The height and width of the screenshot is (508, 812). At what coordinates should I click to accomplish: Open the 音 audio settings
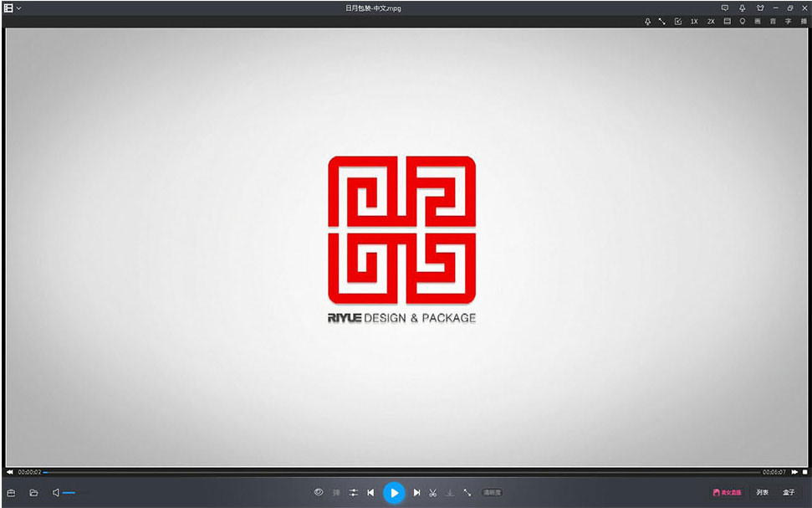(x=773, y=22)
